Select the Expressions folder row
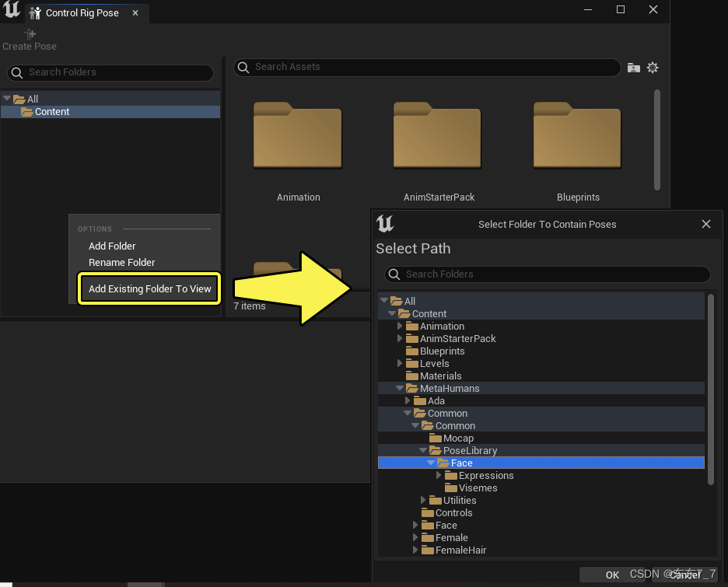The image size is (728, 587). click(x=541, y=475)
